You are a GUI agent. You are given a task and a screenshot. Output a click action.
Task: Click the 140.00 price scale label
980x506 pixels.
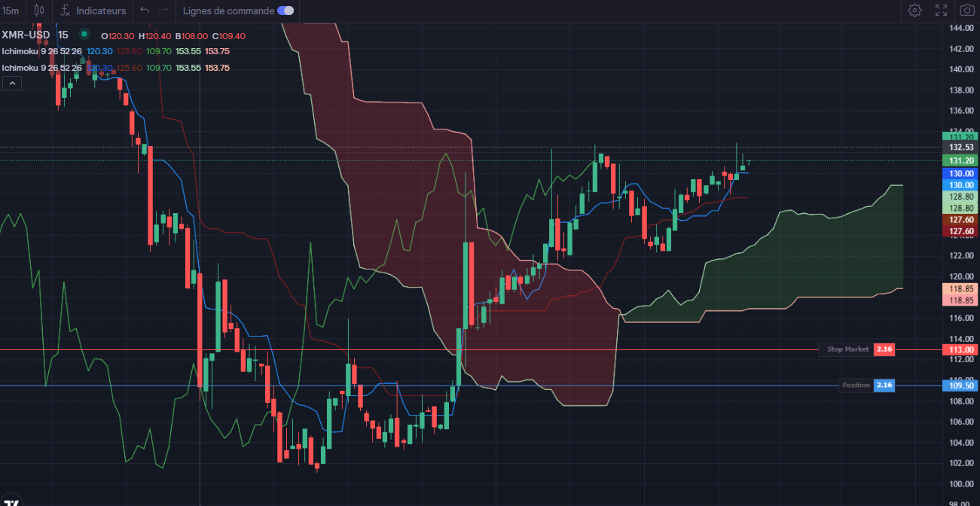[x=961, y=69]
